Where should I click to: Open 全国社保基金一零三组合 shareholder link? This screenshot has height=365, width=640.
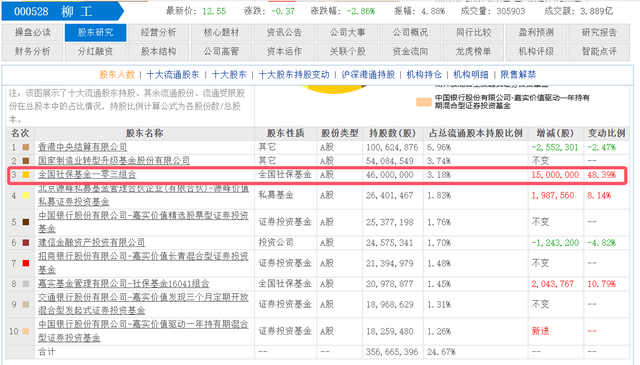pyautogui.click(x=87, y=174)
